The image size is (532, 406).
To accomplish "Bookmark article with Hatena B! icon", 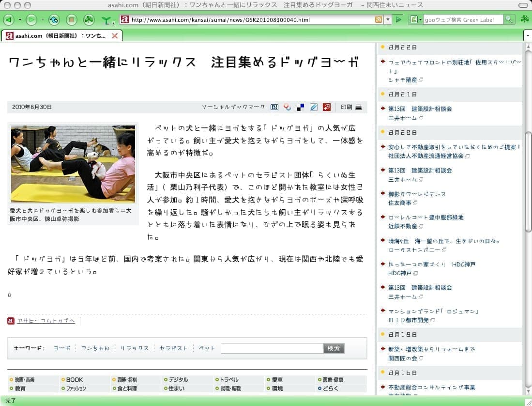I will pyautogui.click(x=274, y=107).
